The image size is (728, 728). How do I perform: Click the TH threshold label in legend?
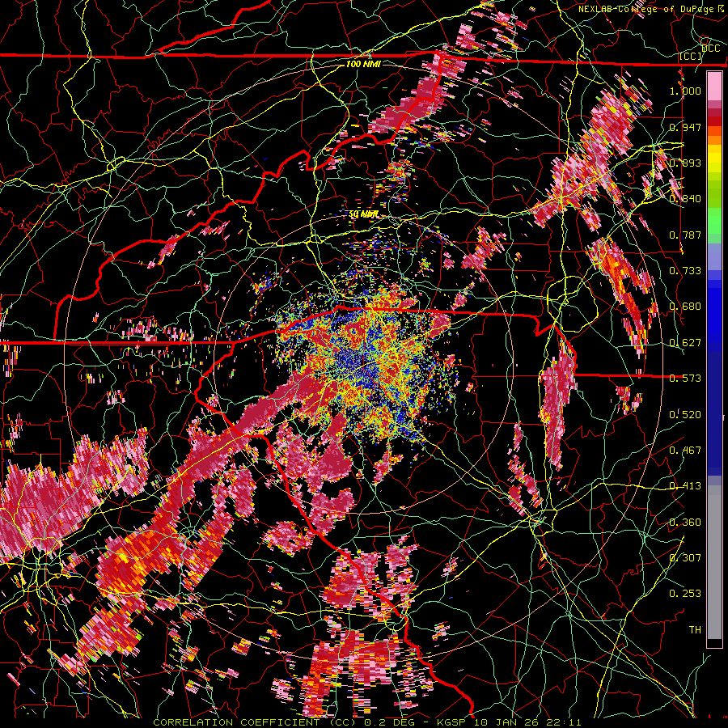[695, 630]
